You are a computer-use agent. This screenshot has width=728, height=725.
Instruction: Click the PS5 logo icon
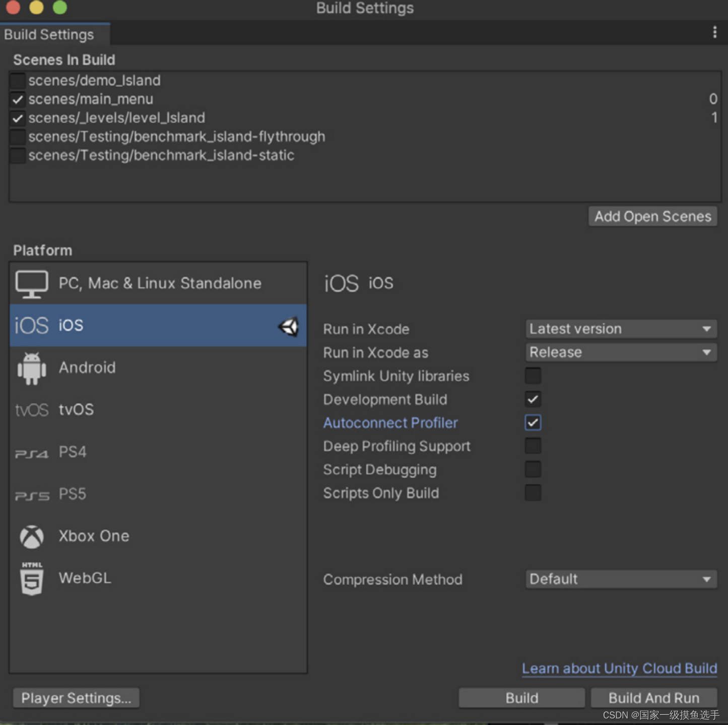(32, 496)
